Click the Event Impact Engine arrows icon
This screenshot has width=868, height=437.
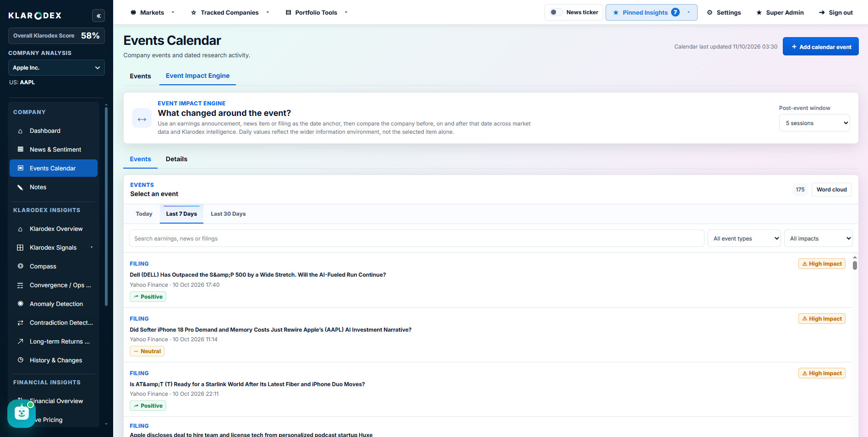(x=142, y=118)
